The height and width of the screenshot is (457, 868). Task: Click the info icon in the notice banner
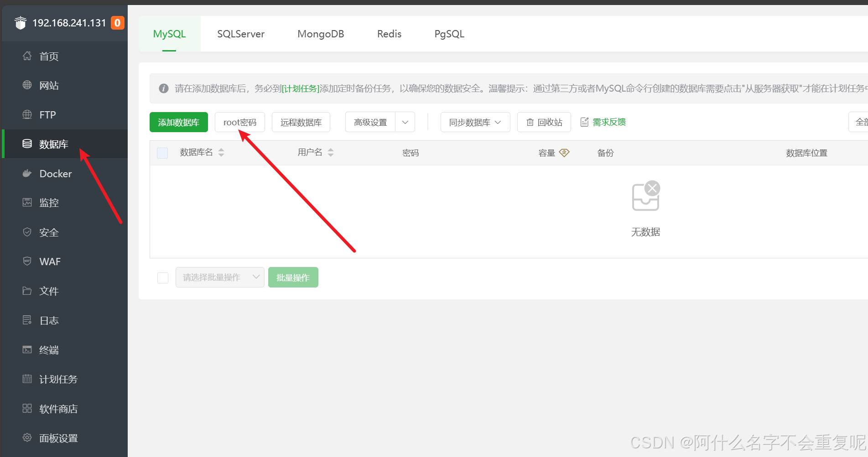[x=164, y=88]
